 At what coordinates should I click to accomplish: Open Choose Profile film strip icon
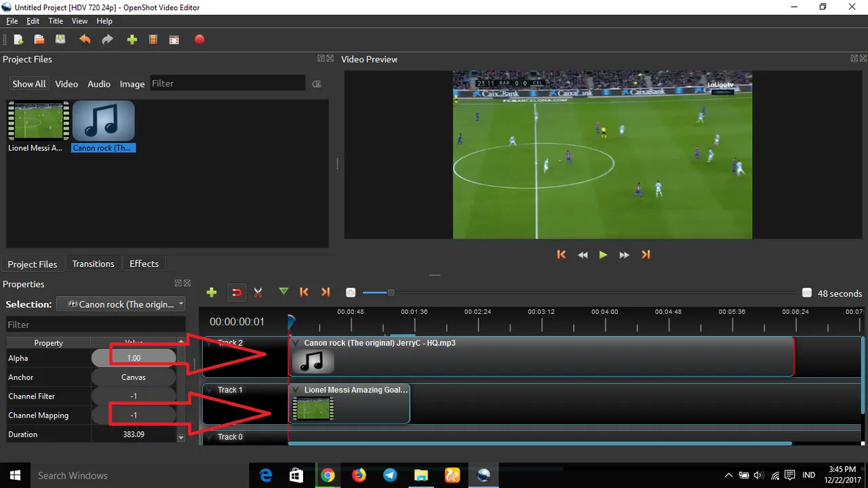pyautogui.click(x=153, y=40)
